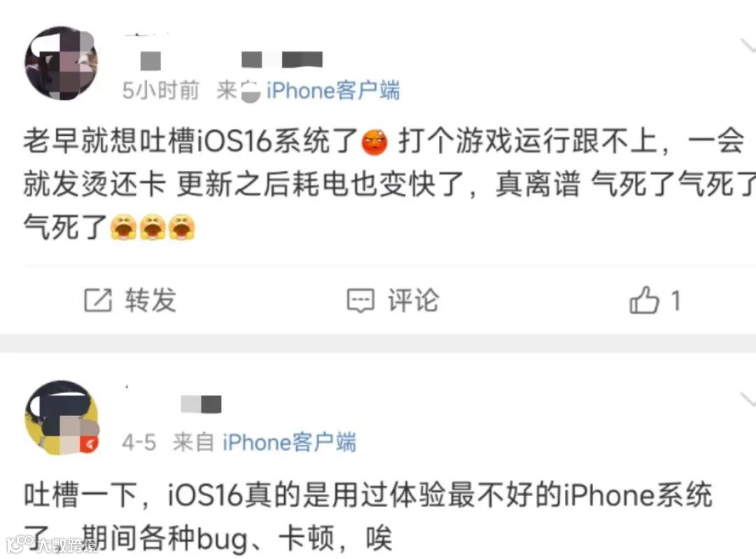This screenshot has height=559, width=756.
Task: Click the second poster's blurred username
Action: pyautogui.click(x=201, y=404)
